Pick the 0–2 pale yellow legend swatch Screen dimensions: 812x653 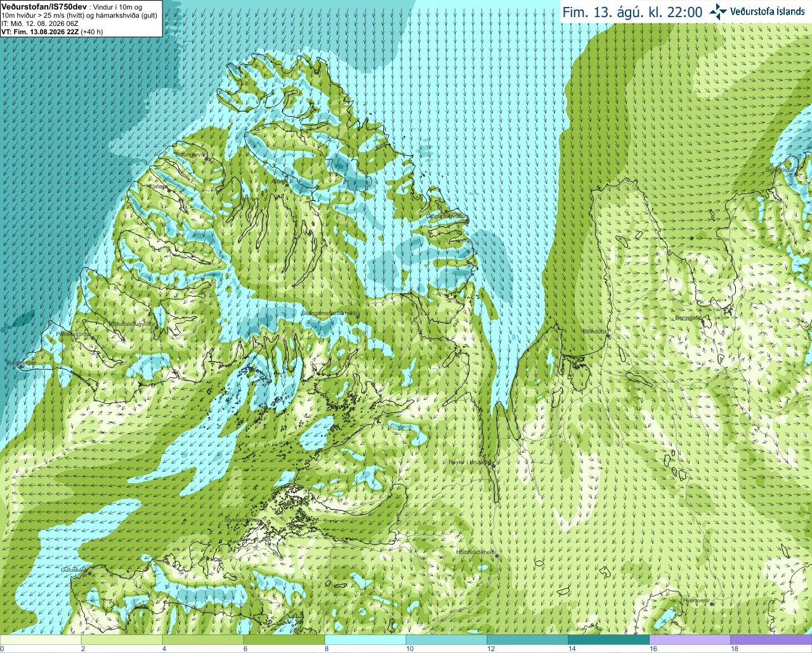(41, 640)
